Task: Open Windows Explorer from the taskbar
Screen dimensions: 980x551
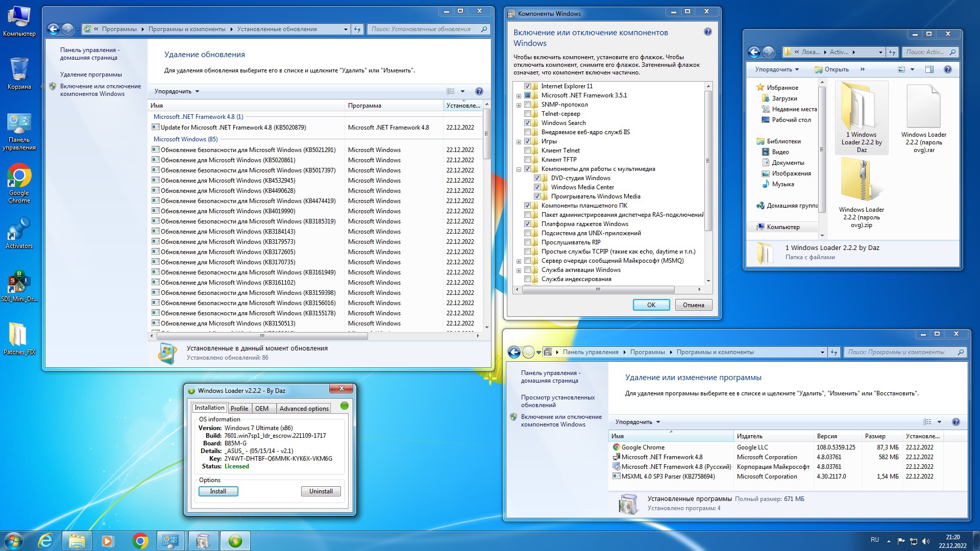Action: pyautogui.click(x=77, y=541)
